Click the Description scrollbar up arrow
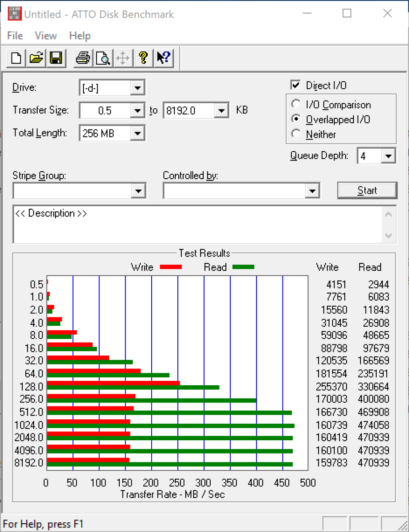The image size is (409, 532). pyautogui.click(x=388, y=215)
